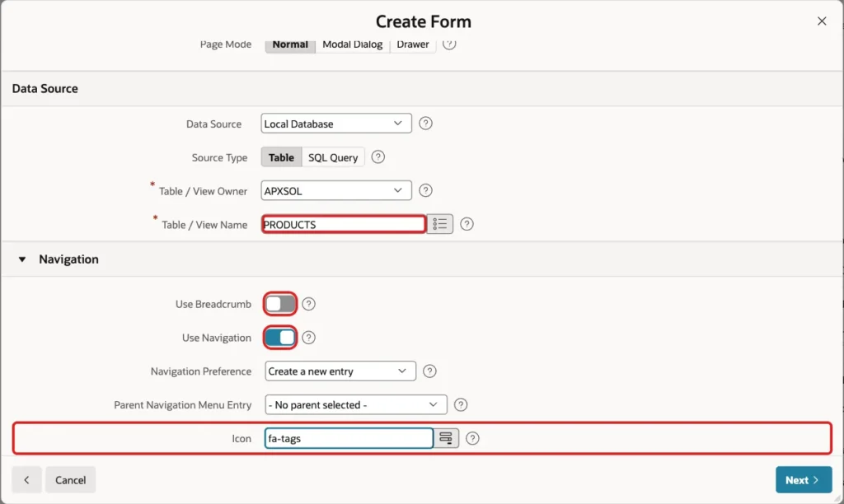Focus the Icon field containing fa-tags
The width and height of the screenshot is (844, 504).
click(349, 438)
